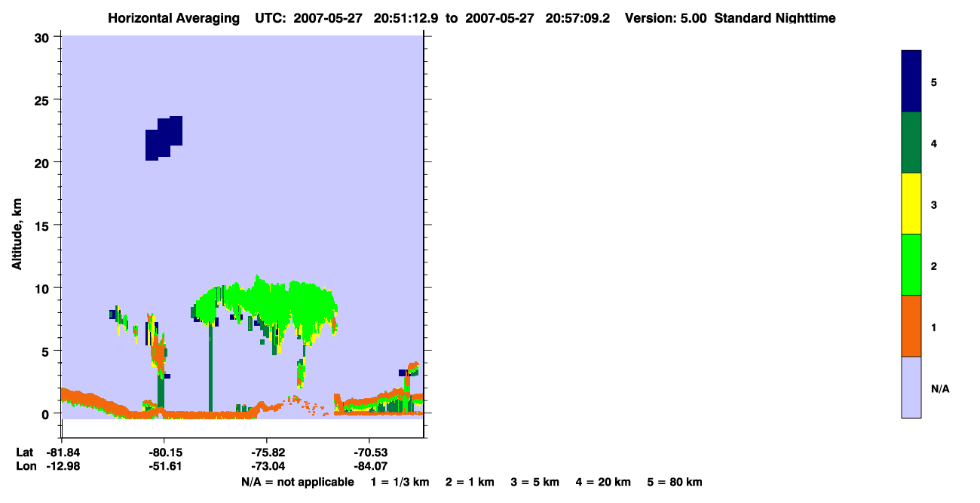Image resolution: width=980 pixels, height=503 pixels.
Task: Click the 1 = 1/3 km legend text
Action: pos(400,482)
